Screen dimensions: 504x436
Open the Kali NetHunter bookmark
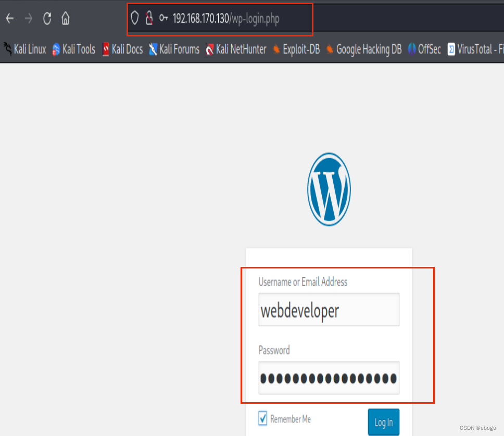click(236, 49)
